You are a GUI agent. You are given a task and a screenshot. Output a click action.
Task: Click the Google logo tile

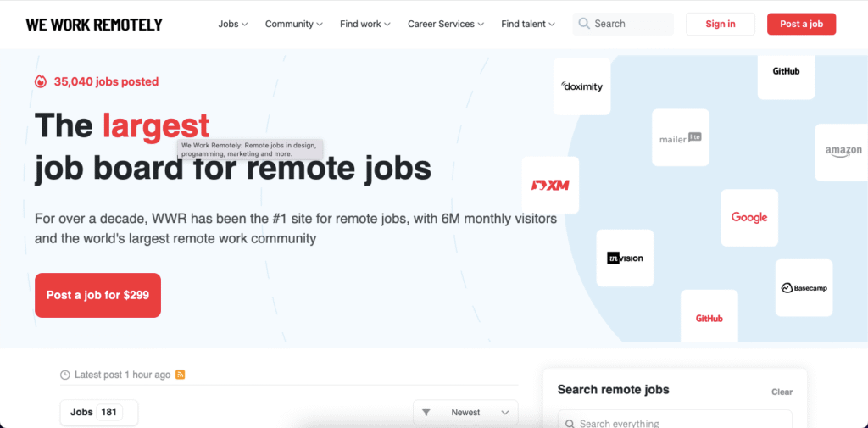pyautogui.click(x=749, y=218)
